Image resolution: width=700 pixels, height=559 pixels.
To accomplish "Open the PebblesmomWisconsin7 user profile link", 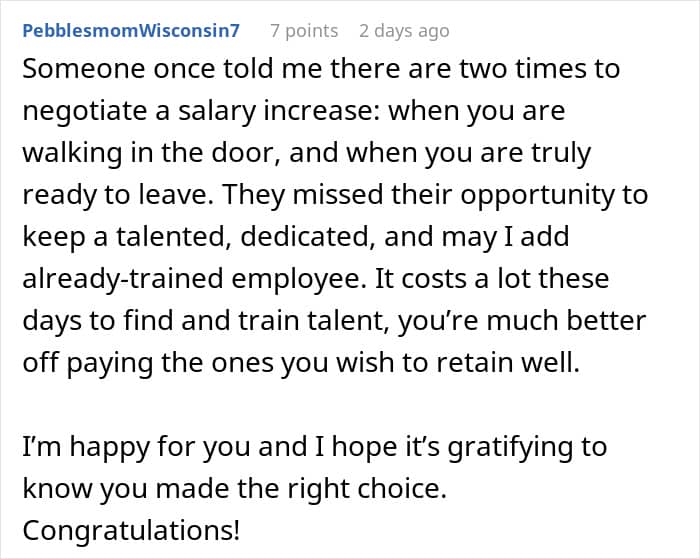I will click(131, 31).
